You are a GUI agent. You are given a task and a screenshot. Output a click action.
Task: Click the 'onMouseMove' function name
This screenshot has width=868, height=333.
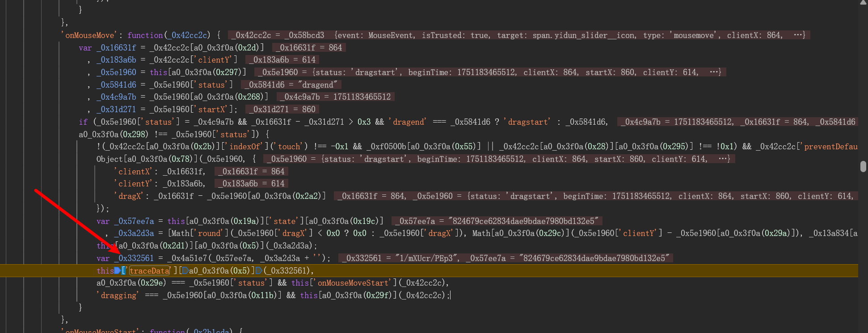click(x=90, y=35)
